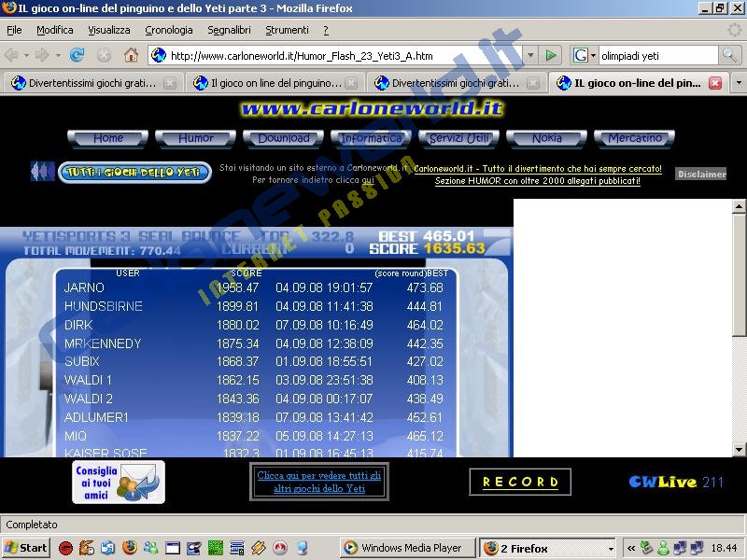This screenshot has width=747, height=560.
Task: Click the Informatica site navigation button
Action: (371, 138)
